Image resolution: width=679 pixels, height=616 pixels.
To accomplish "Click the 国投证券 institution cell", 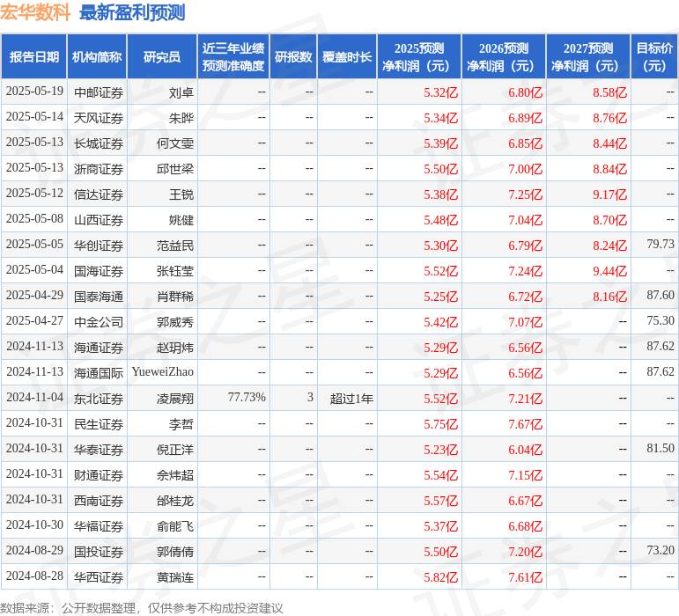I will [99, 552].
